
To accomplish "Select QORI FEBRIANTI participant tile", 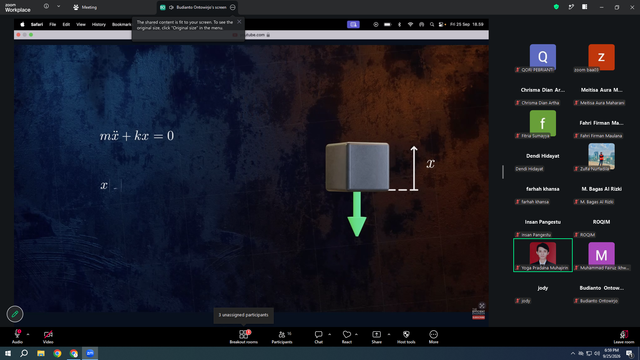I will click(x=542, y=58).
